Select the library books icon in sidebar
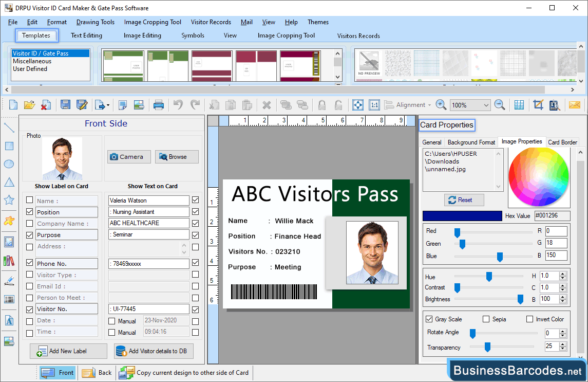 pyautogui.click(x=9, y=261)
